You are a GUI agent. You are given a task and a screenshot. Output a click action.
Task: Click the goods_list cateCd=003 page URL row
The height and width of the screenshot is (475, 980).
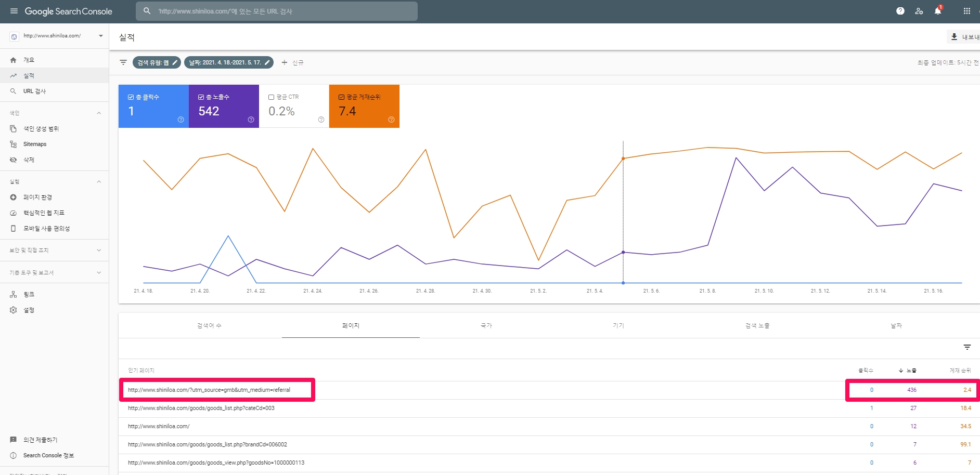201,408
